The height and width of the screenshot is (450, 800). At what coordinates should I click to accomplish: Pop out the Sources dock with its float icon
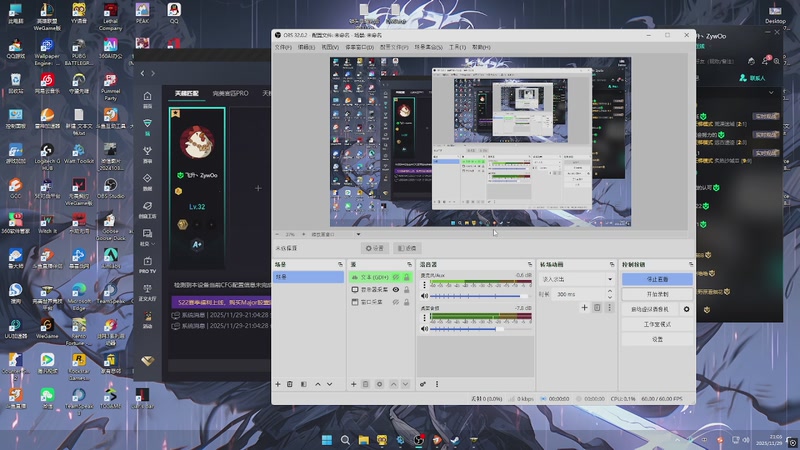(409, 264)
